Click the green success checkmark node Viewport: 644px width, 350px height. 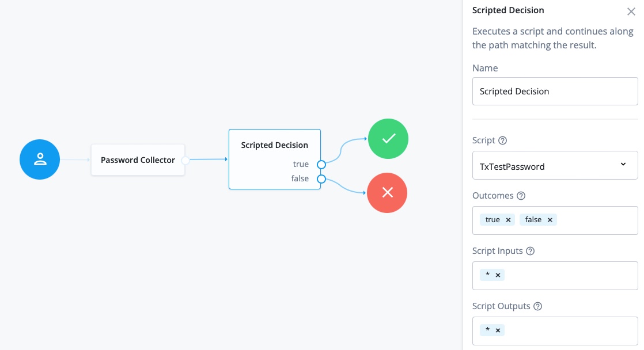pos(388,139)
